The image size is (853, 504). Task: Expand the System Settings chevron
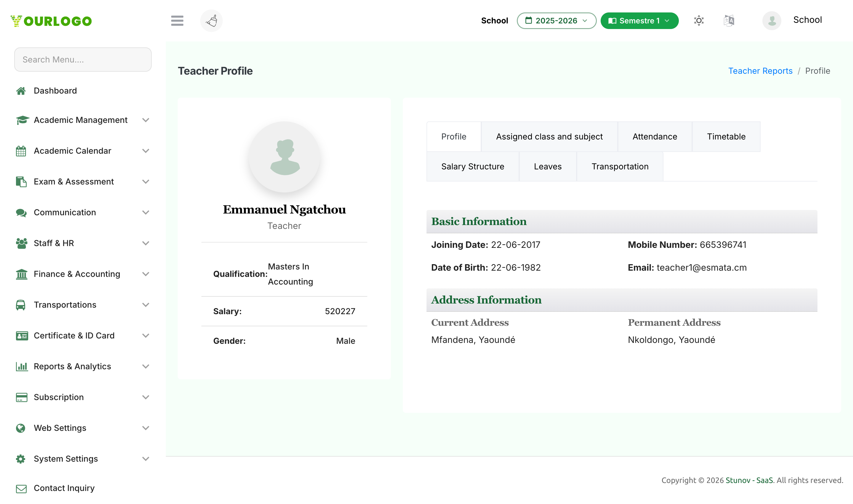(145, 459)
